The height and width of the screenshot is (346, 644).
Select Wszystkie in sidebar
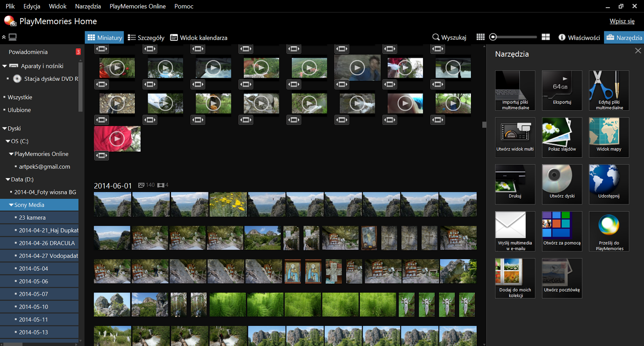coord(20,97)
